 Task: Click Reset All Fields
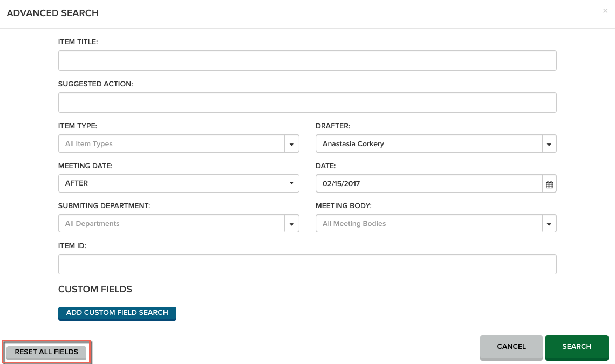tap(46, 352)
